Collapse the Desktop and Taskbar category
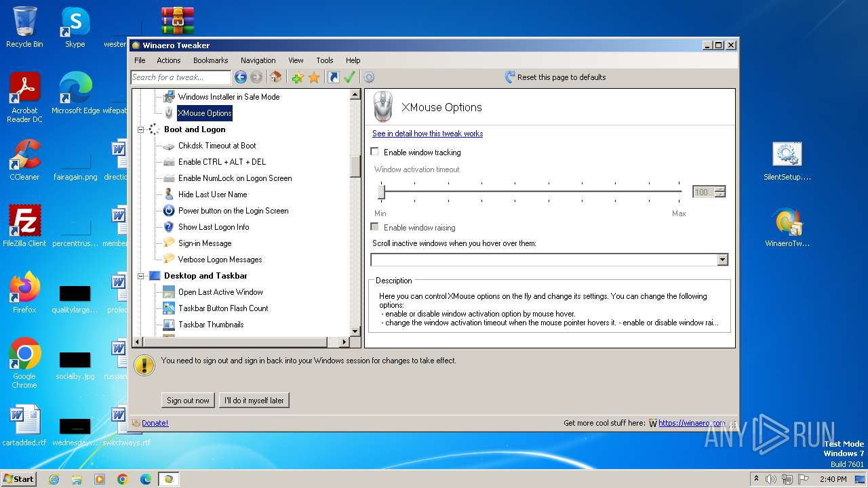This screenshot has height=488, width=868. (141, 276)
